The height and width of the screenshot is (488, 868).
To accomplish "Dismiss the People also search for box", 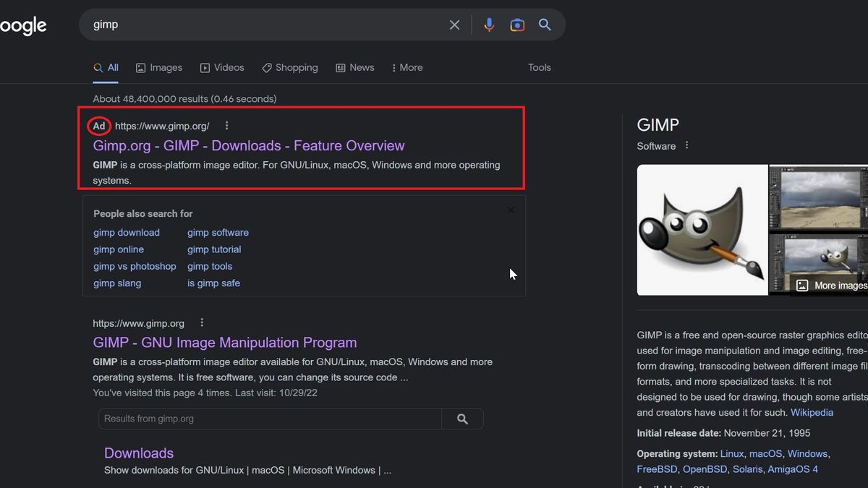I will [x=511, y=210].
